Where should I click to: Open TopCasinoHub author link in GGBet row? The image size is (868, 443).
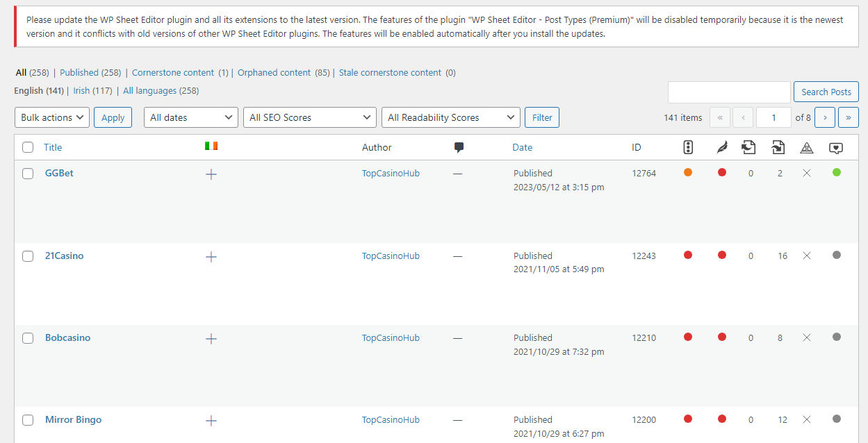[x=391, y=173]
